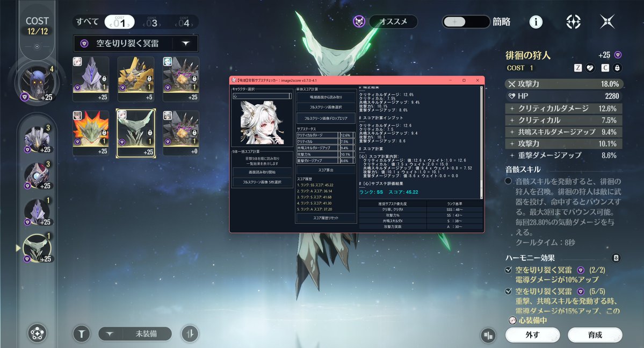
Task: Open the 12.6% value combo box
Action: 348,135
